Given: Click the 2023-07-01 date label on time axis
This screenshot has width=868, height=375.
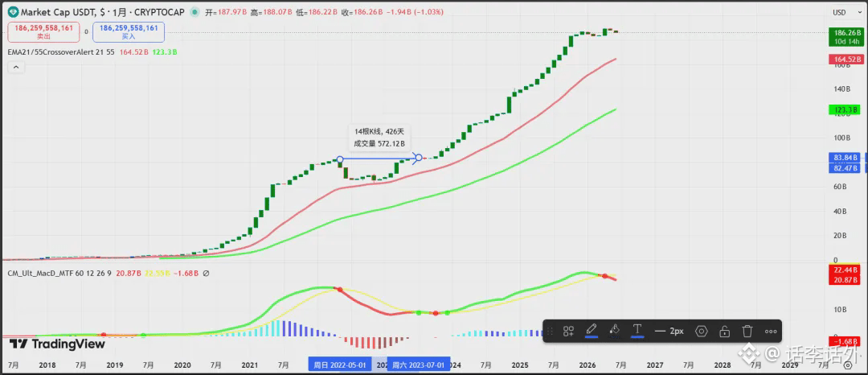Looking at the screenshot, I should [x=418, y=365].
